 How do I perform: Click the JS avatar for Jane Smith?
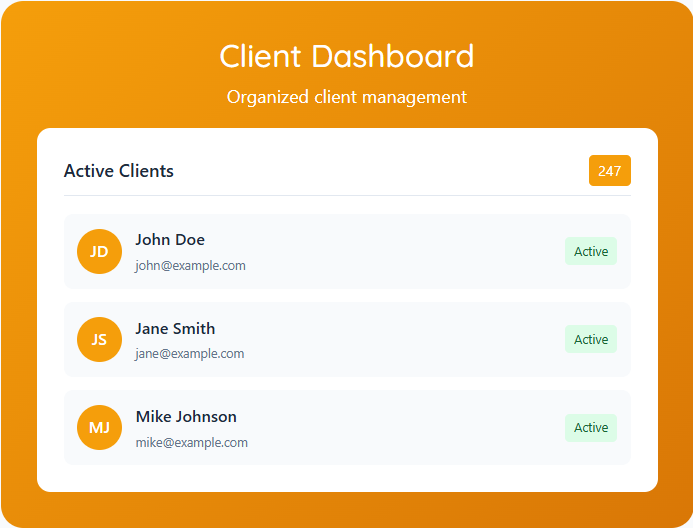pyautogui.click(x=99, y=340)
